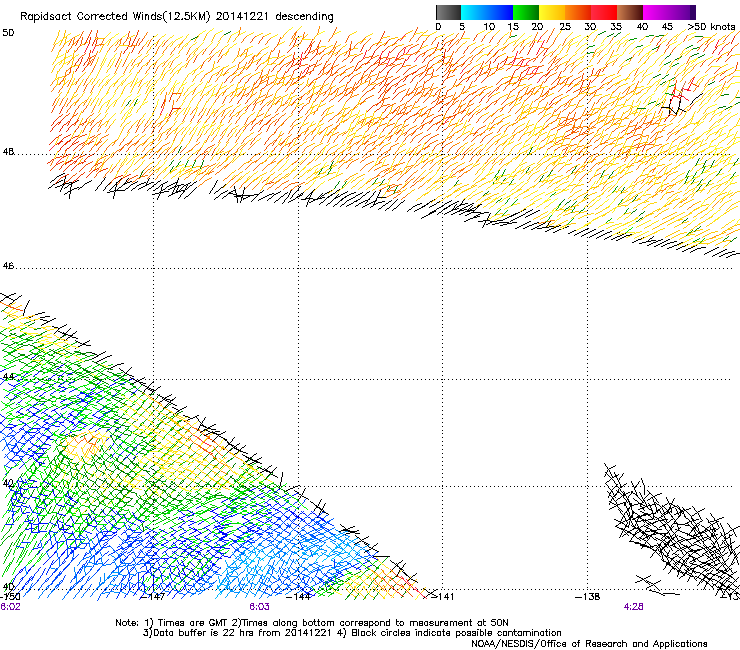740x650 pixels.
Task: Select the gray 0-5 knots legend swatch
Action: click(448, 12)
